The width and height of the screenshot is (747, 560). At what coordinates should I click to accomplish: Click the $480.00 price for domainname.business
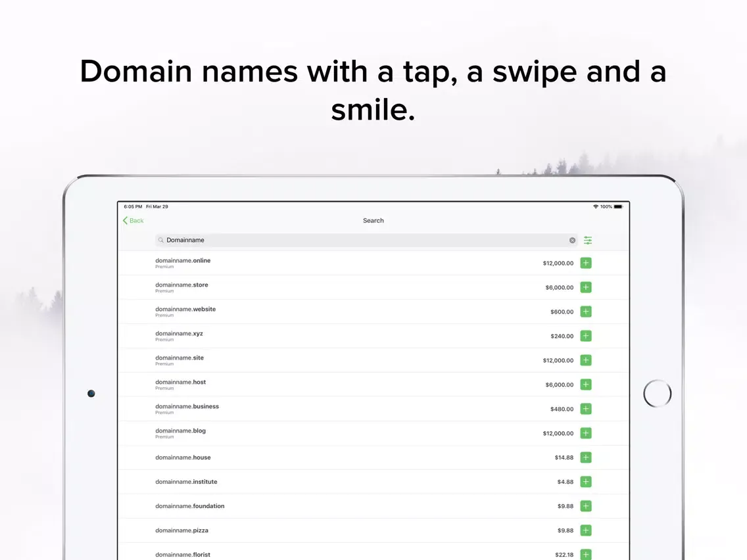coord(562,409)
